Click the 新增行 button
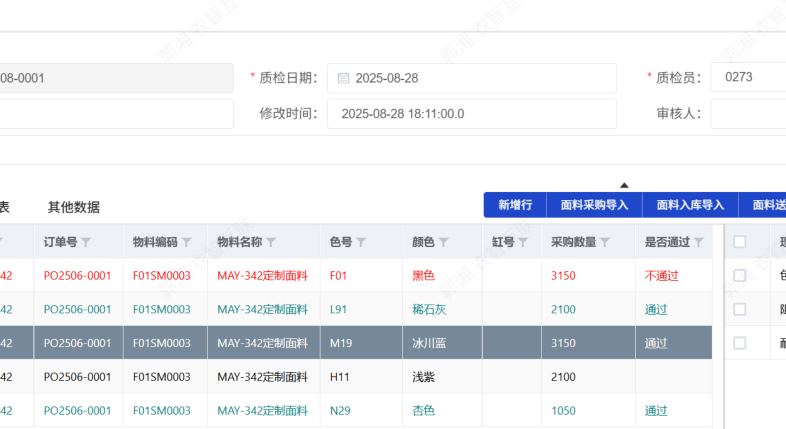 pos(515,205)
